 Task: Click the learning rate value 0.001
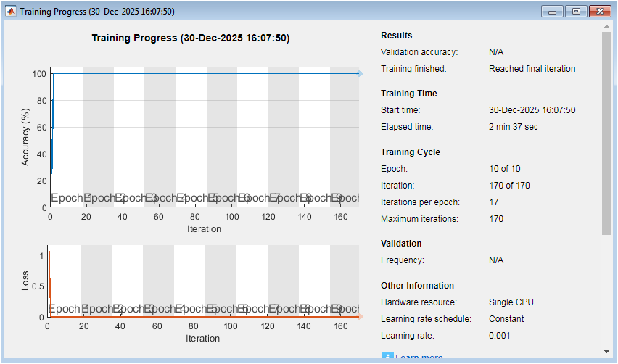tap(500, 335)
